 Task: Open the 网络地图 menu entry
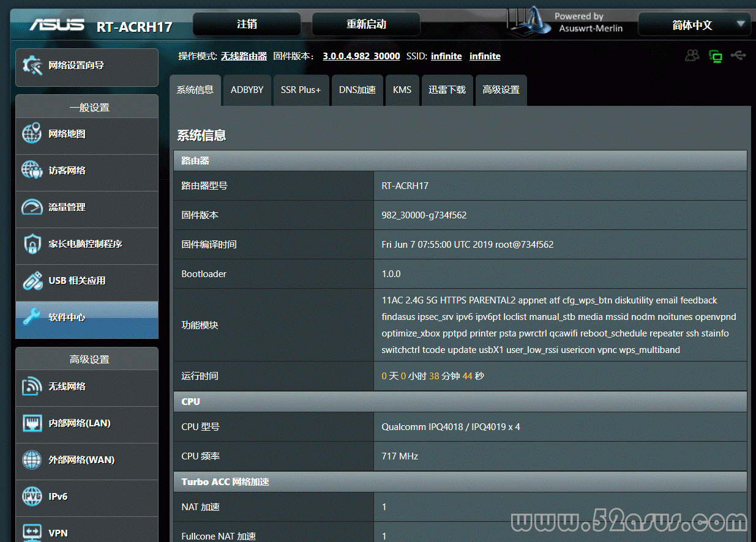pyautogui.click(x=87, y=136)
